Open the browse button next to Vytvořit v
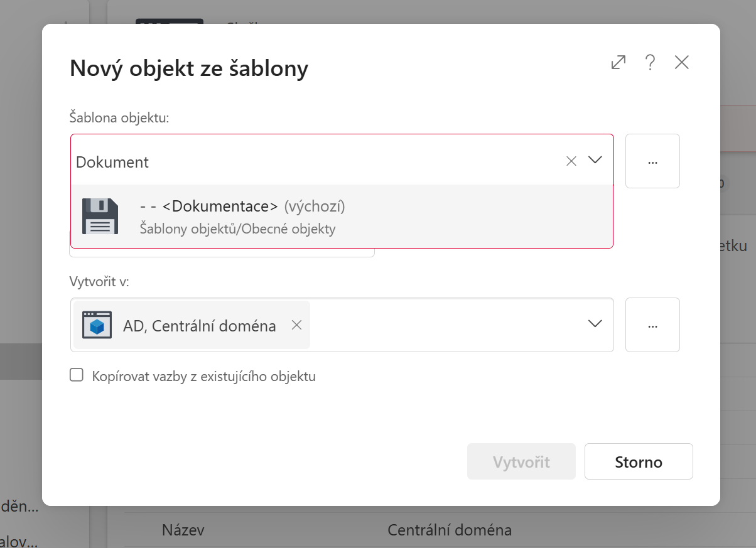The image size is (756, 548). coord(652,325)
